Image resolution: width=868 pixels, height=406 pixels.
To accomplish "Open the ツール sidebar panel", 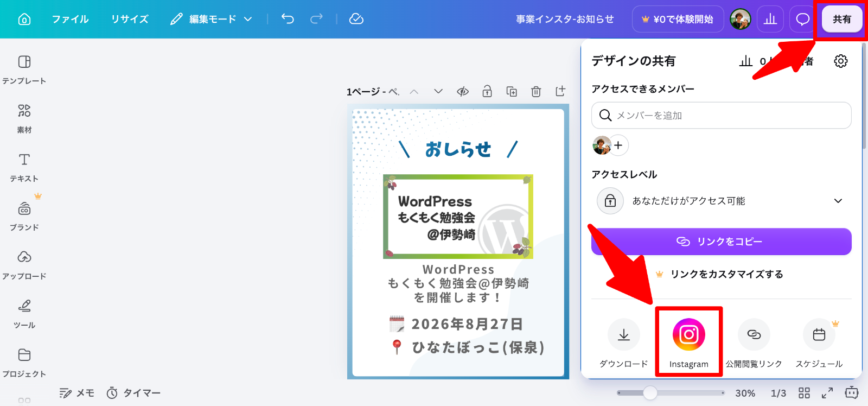I will tap(24, 314).
